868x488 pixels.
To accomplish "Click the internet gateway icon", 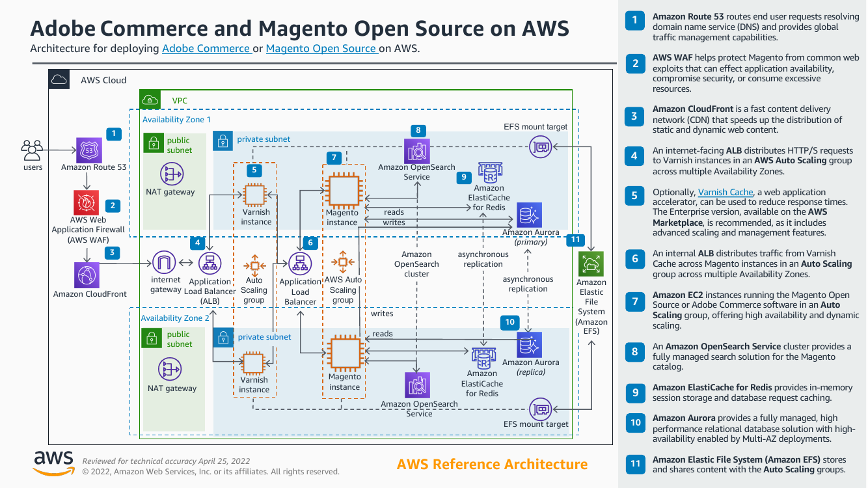I will point(163,264).
